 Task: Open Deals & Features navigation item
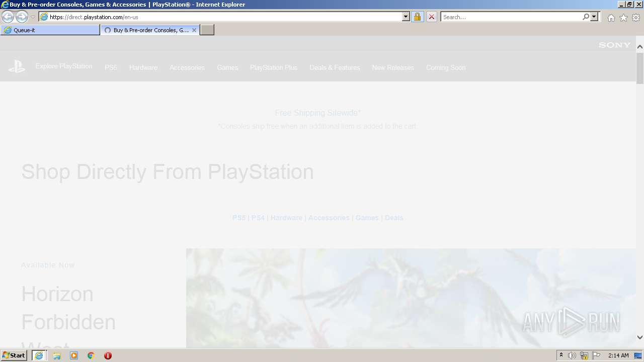click(335, 67)
